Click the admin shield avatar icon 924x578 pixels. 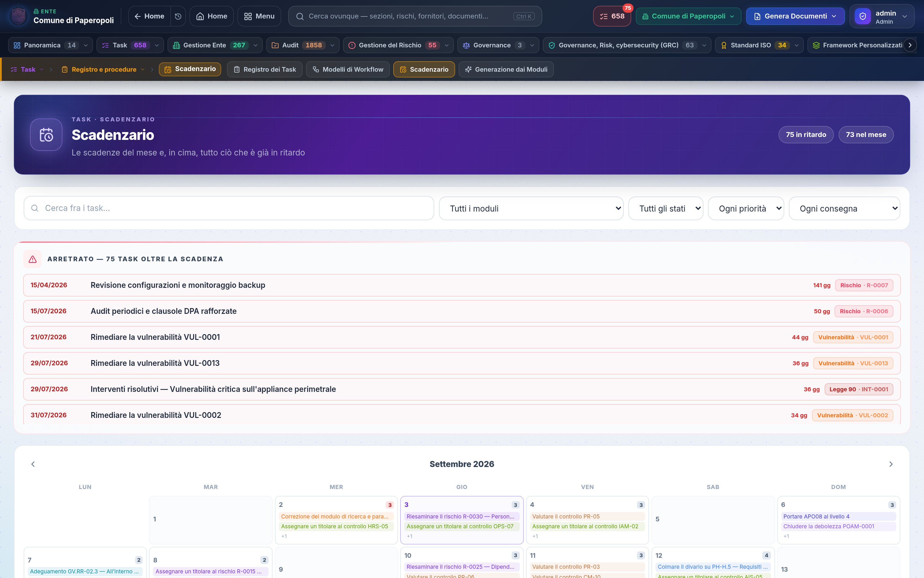(862, 16)
